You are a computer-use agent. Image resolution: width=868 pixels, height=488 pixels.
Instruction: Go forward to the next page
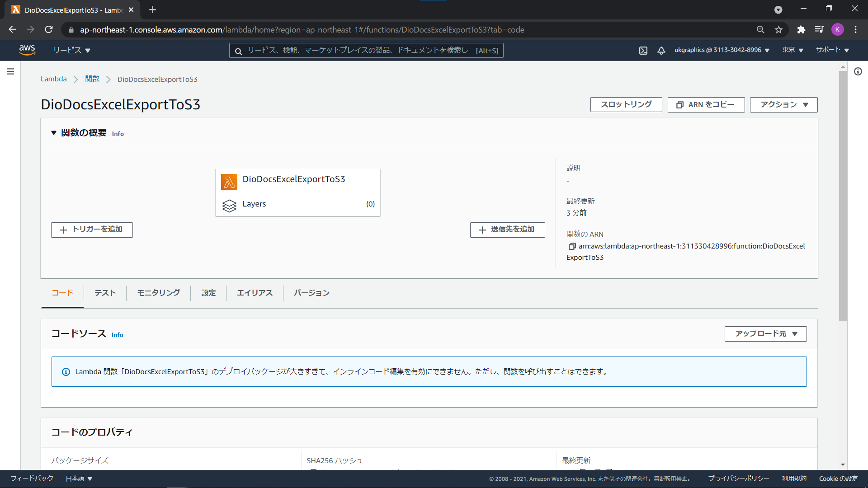tap(30, 30)
